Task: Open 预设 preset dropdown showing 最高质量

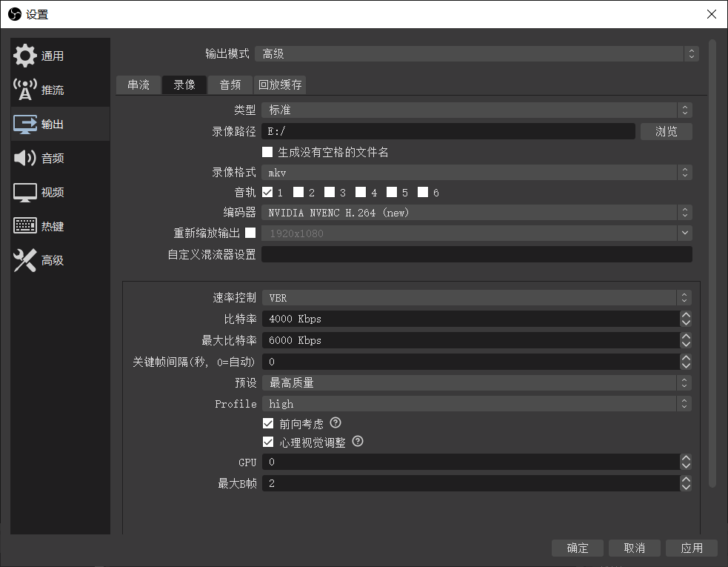Action: (477, 383)
